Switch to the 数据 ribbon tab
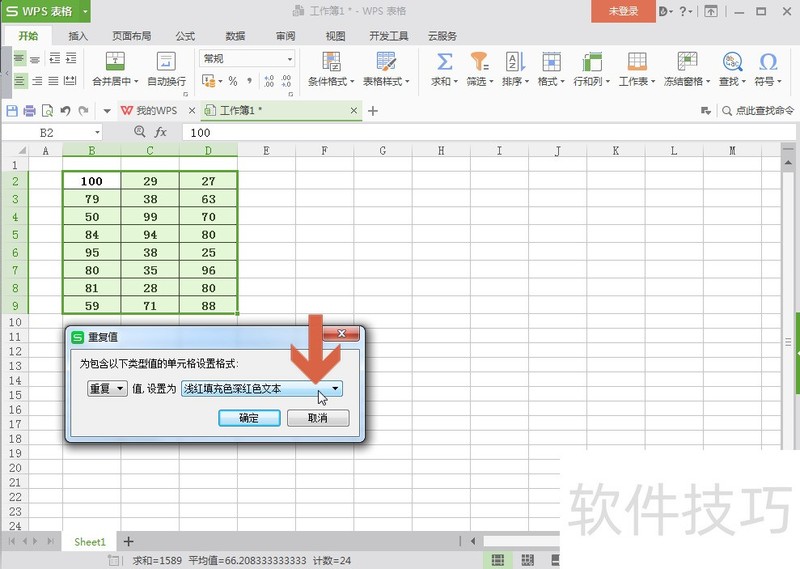 pyautogui.click(x=235, y=36)
